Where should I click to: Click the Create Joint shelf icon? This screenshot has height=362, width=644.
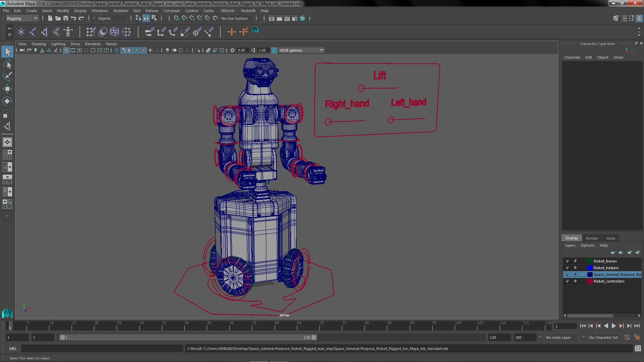click(x=33, y=32)
